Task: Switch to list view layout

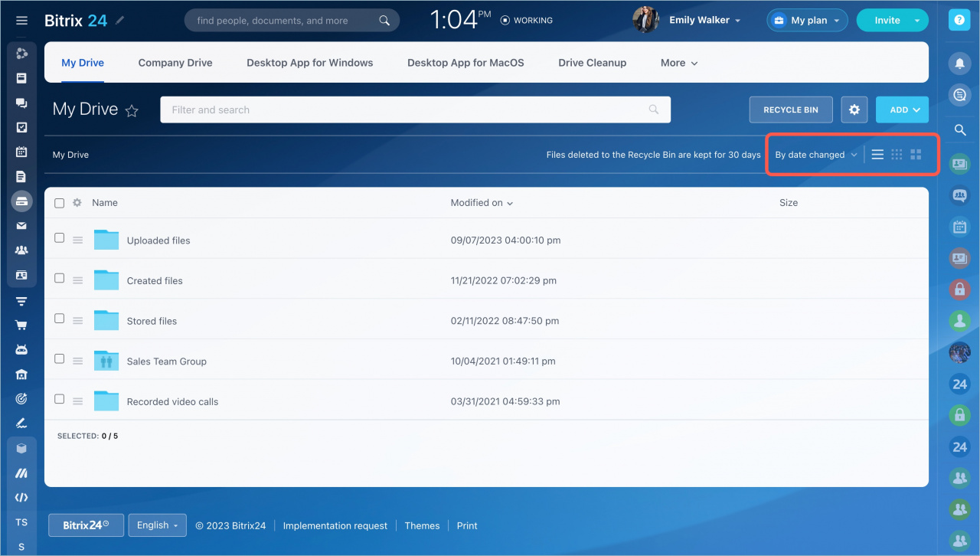Action: click(x=877, y=155)
